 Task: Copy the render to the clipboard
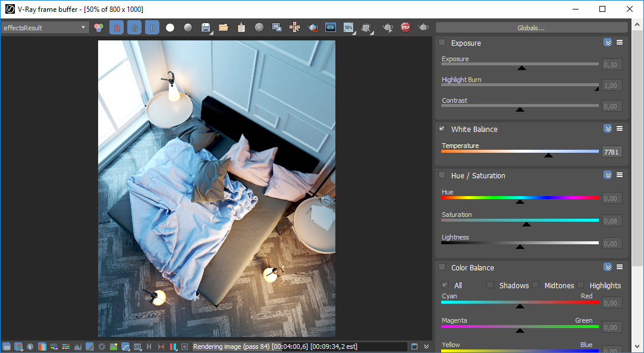pyautogui.click(x=241, y=27)
